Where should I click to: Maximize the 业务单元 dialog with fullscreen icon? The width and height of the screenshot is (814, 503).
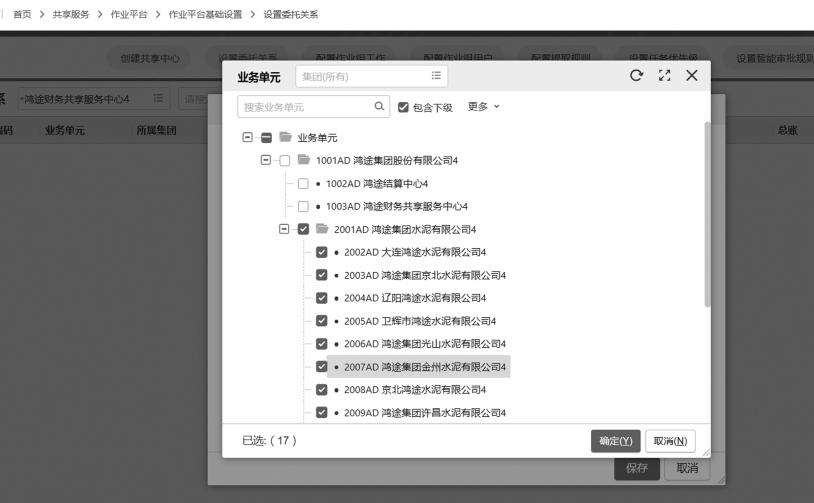664,76
